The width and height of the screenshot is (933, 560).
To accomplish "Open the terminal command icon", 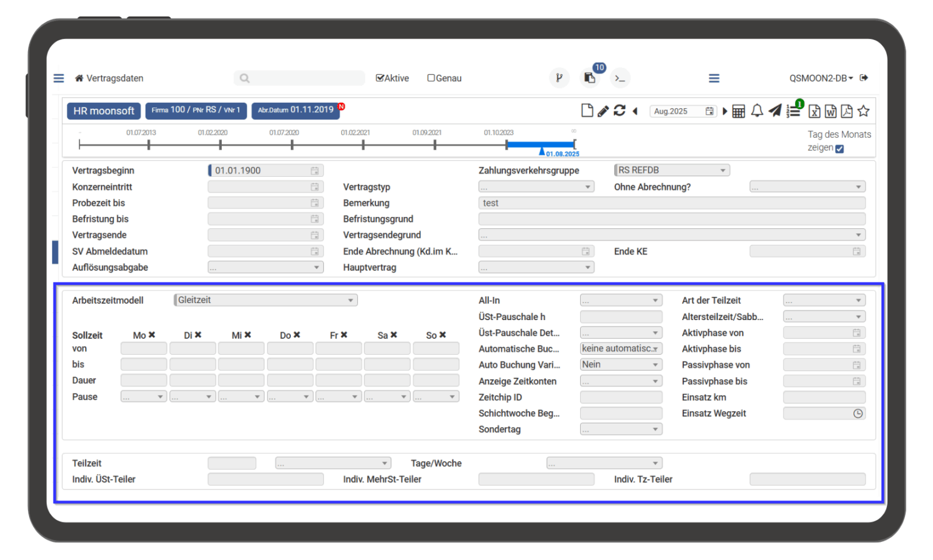I will pos(620,78).
